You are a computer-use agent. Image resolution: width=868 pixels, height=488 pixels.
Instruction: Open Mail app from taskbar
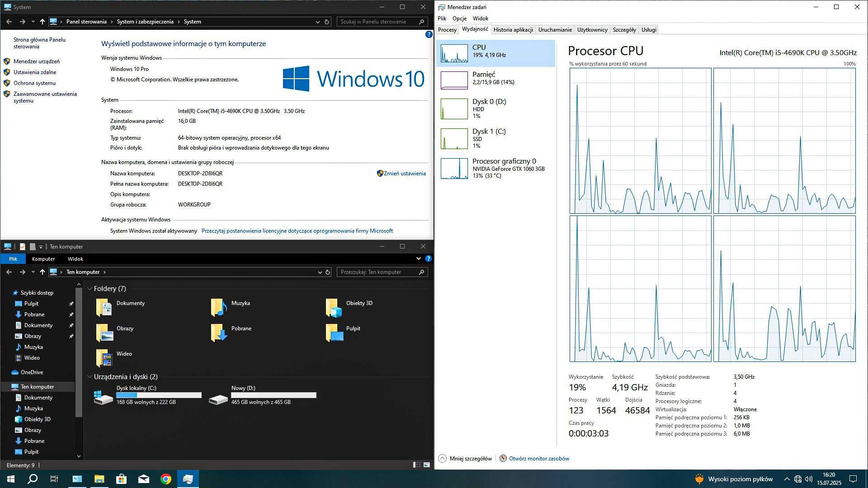click(x=143, y=479)
